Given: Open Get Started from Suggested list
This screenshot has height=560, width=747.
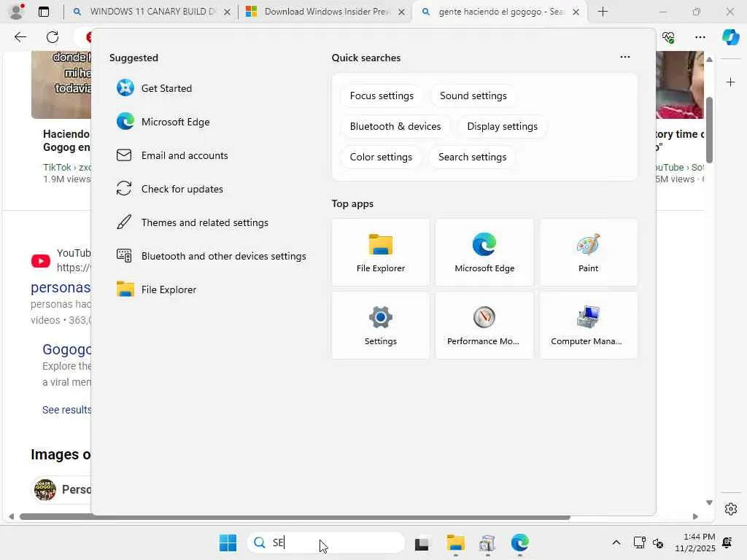Looking at the screenshot, I should tap(154, 88).
